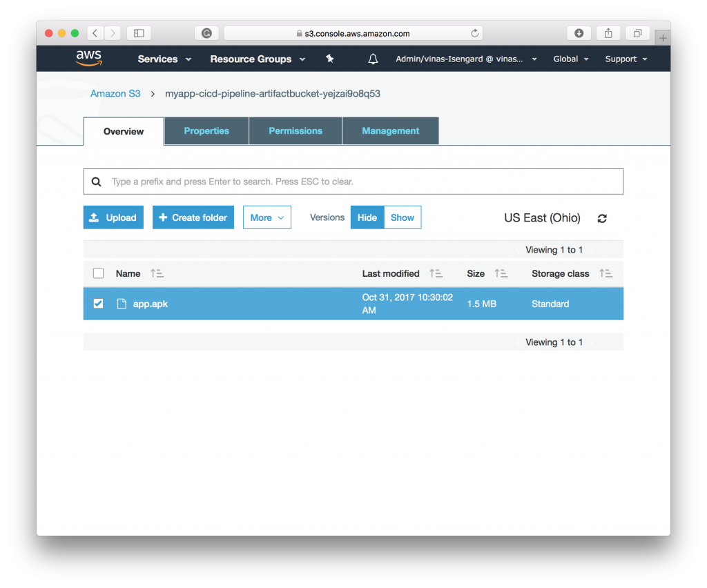Open the Global region dropdown

tap(571, 59)
